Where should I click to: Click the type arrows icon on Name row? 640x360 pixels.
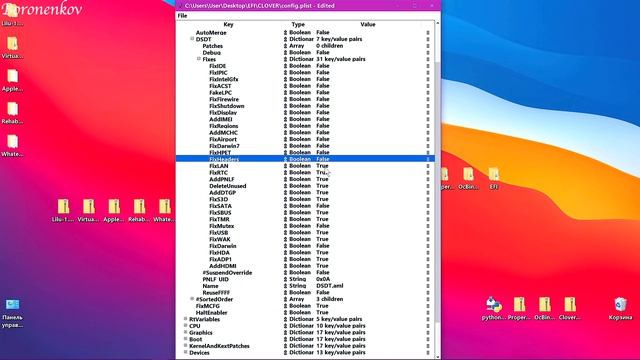[x=285, y=286]
